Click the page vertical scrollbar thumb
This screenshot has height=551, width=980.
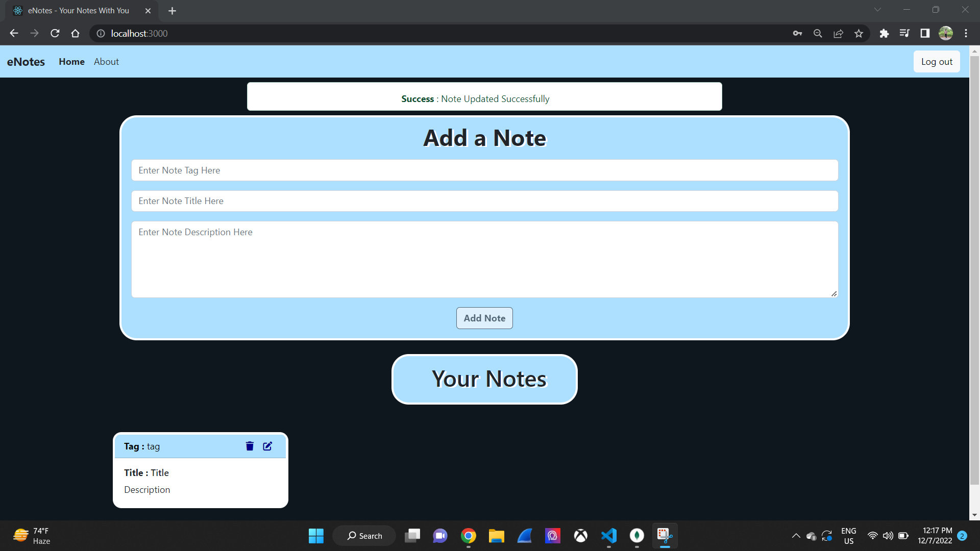pyautogui.click(x=974, y=270)
